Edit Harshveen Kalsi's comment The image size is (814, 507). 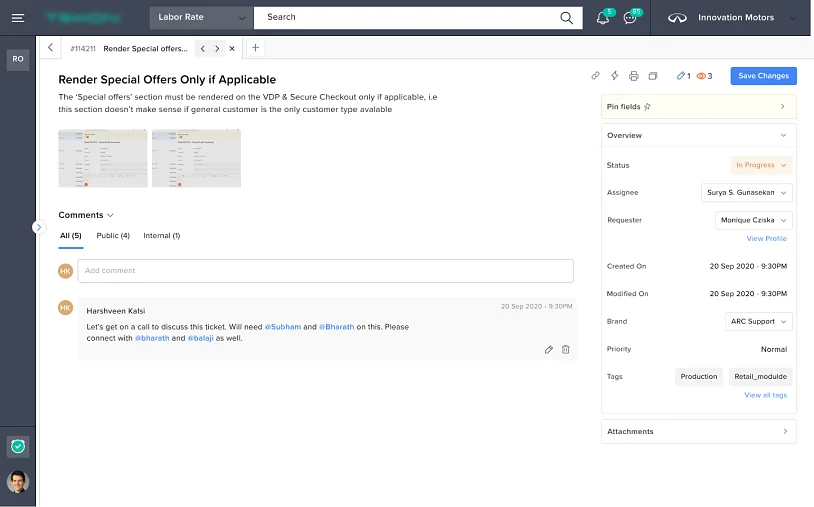pyautogui.click(x=549, y=350)
